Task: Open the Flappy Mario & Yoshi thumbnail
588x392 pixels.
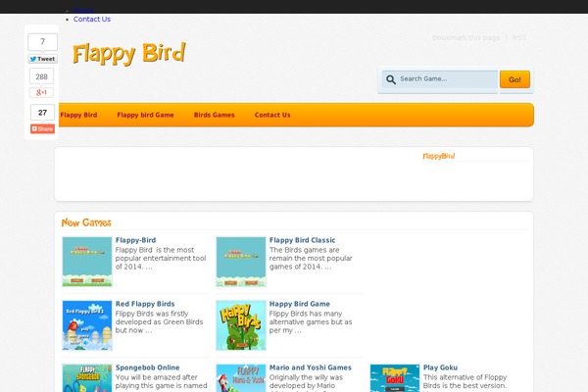Action: pyautogui.click(x=241, y=378)
